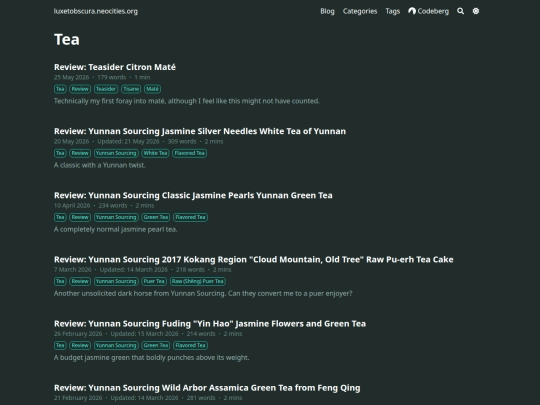Image resolution: width=540 pixels, height=405 pixels.
Task: Select Yunnan Sourcing tag under Silver Needles review
Action: [116, 153]
